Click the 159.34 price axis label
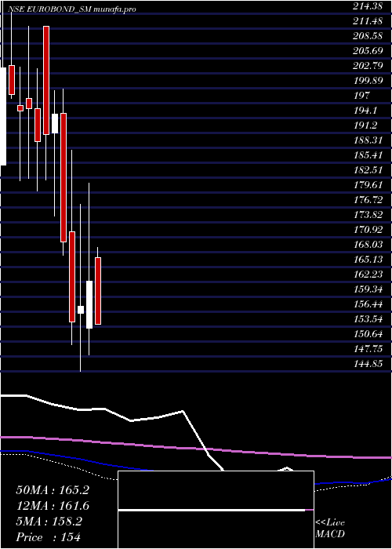The image size is (392, 549). click(368, 289)
